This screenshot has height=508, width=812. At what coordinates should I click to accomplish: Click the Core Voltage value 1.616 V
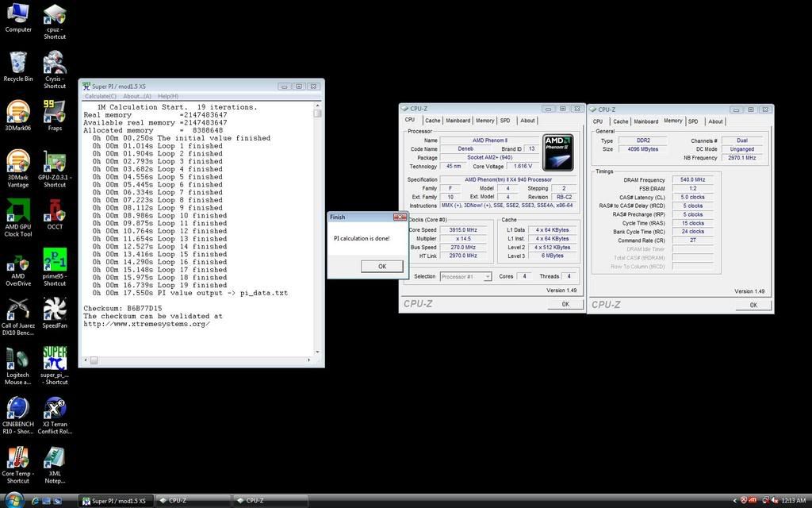[523, 166]
